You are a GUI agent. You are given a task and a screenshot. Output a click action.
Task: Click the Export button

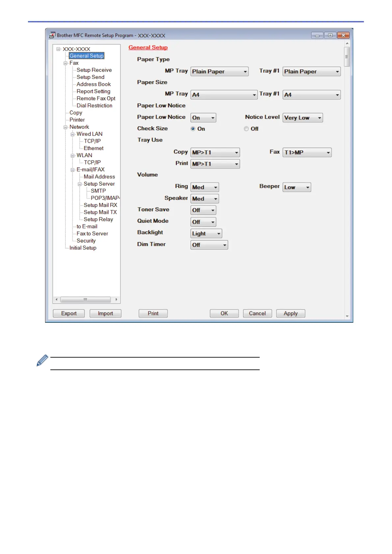pyautogui.click(x=69, y=314)
